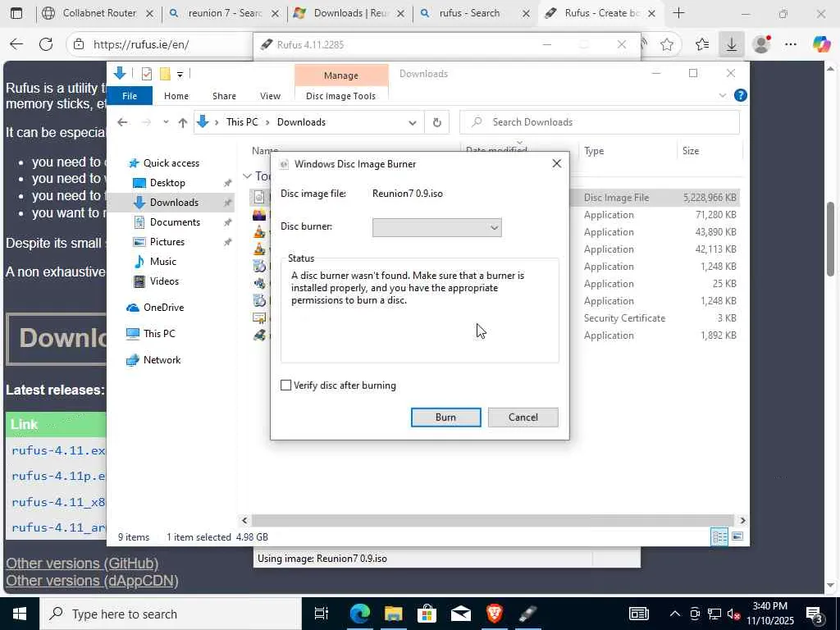The width and height of the screenshot is (840, 630).
Task: Select Pictures in navigation pane
Action: (x=167, y=242)
